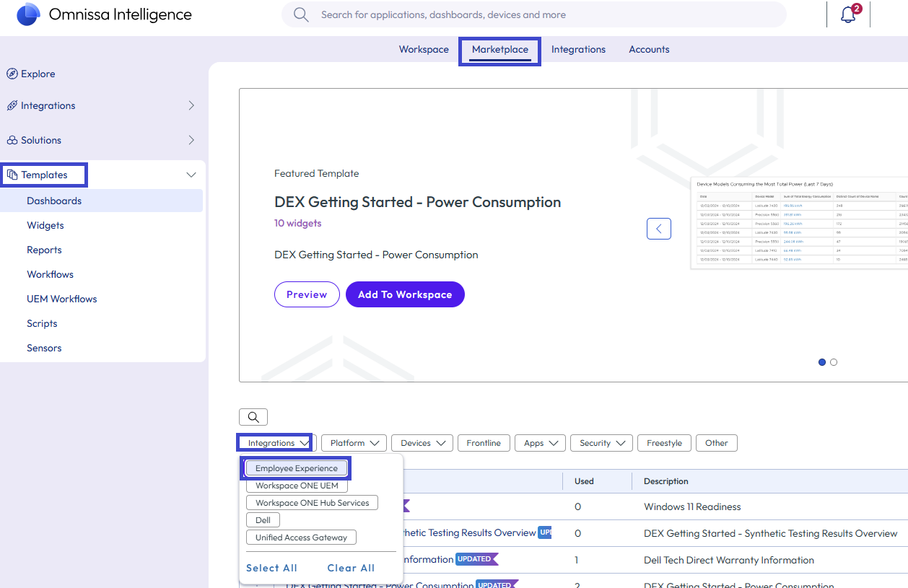Select Dell integration option
Viewport: 908px width, 588px height.
[263, 520]
